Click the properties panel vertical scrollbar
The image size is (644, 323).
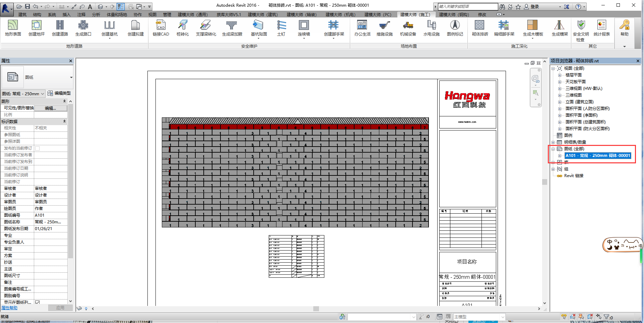coord(70,181)
